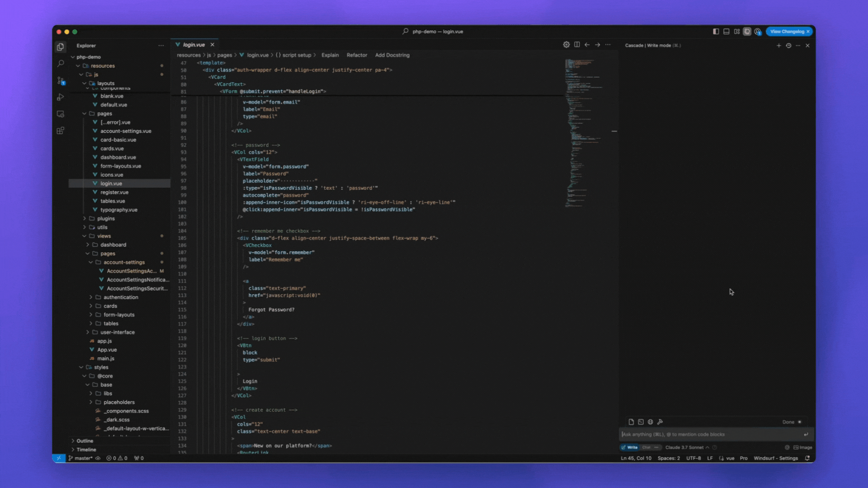
Task: Open notifications bell in status bar
Action: point(807,458)
